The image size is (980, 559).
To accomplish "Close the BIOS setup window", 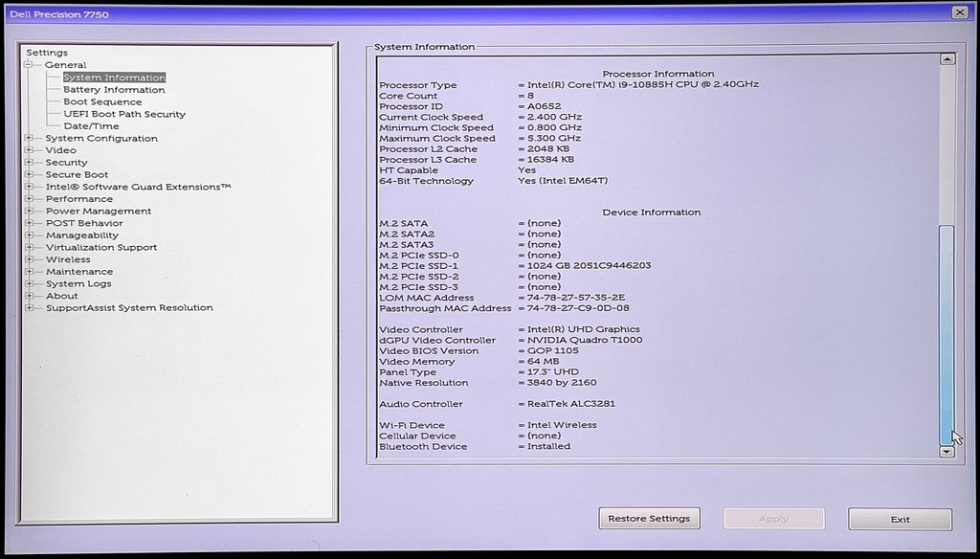I will click(x=959, y=11).
